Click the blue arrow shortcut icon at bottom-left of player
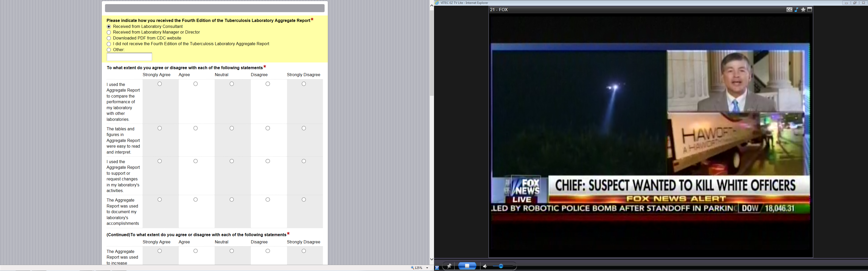 point(437,268)
